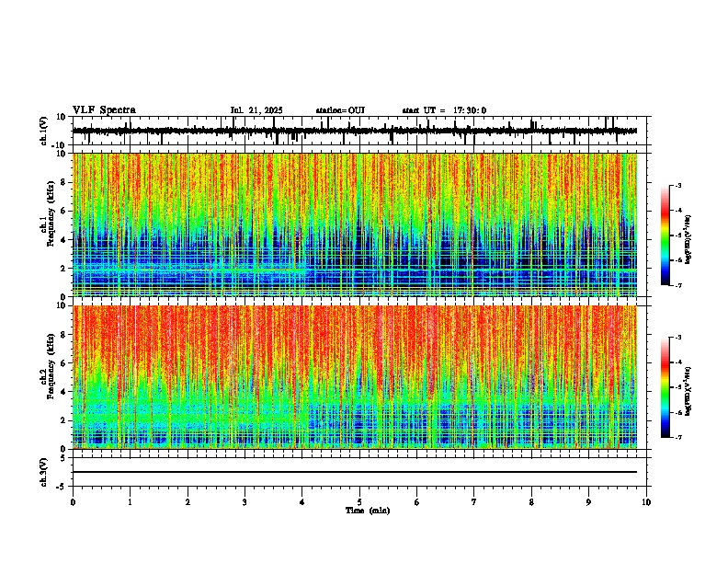Click the ch.1 colorbar 'log(PSD)' label
728x563 pixels.
coord(688,240)
